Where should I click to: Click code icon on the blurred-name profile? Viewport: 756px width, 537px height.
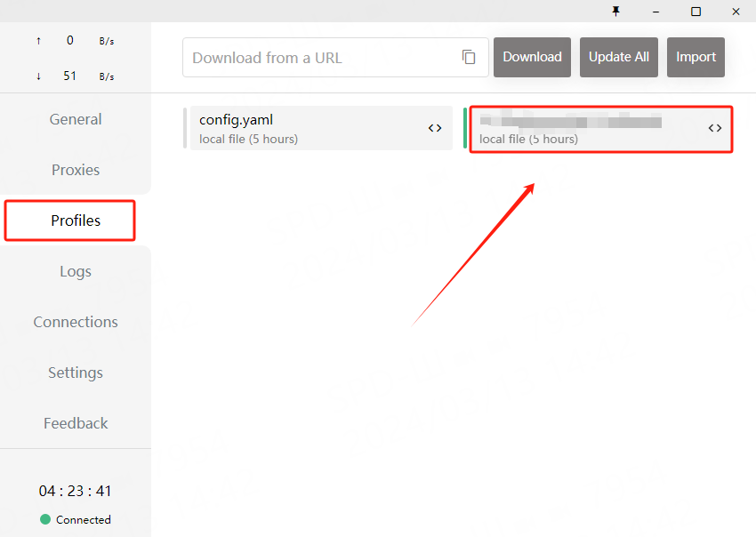coord(714,128)
